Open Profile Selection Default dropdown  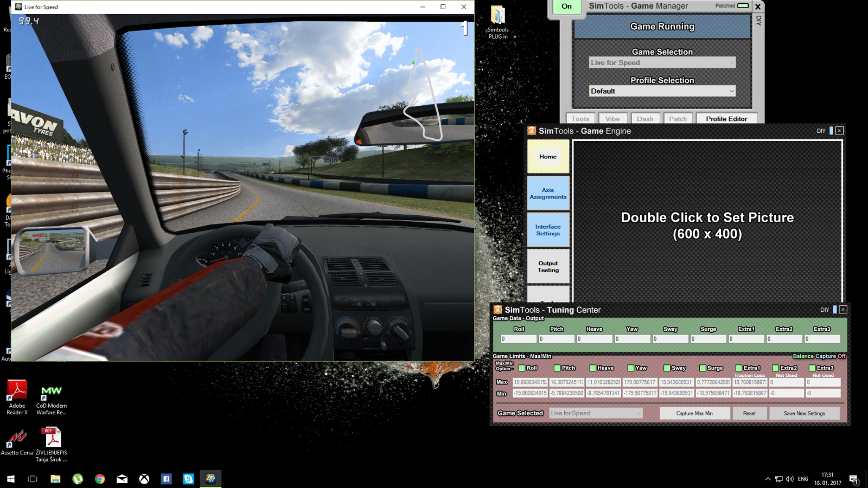click(662, 91)
